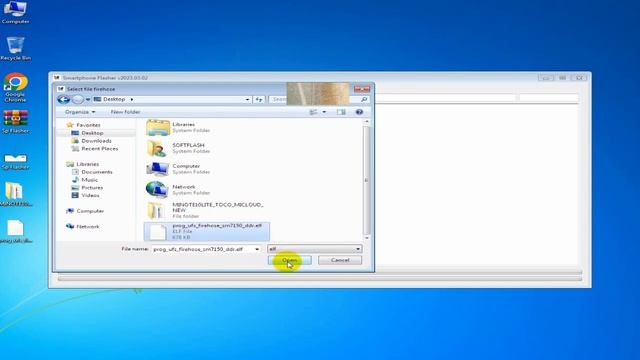Select the Computer system folder in list
Screen dimensions: 640x360
coord(207,169)
